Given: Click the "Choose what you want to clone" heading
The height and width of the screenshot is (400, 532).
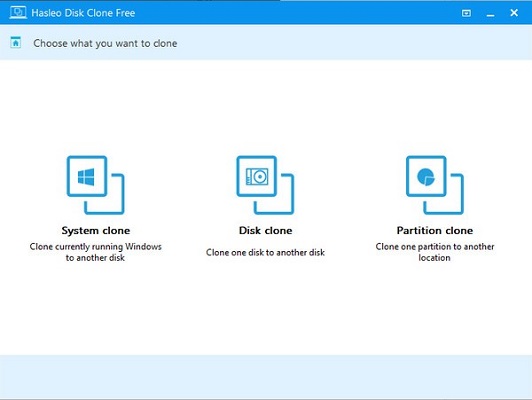Looking at the screenshot, I should (105, 43).
